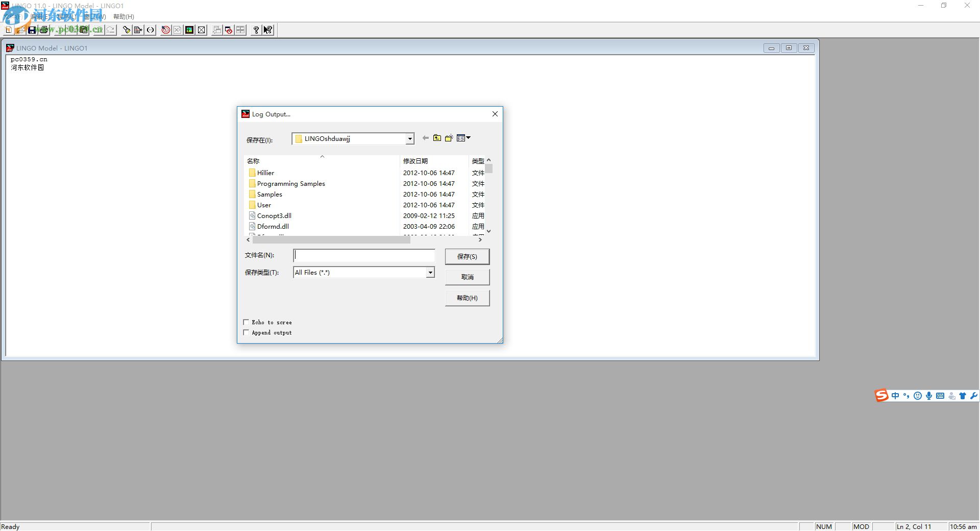Viewport: 980px width, 531px height.
Task: Open Help Topics with the question mark icon
Action: [x=256, y=30]
